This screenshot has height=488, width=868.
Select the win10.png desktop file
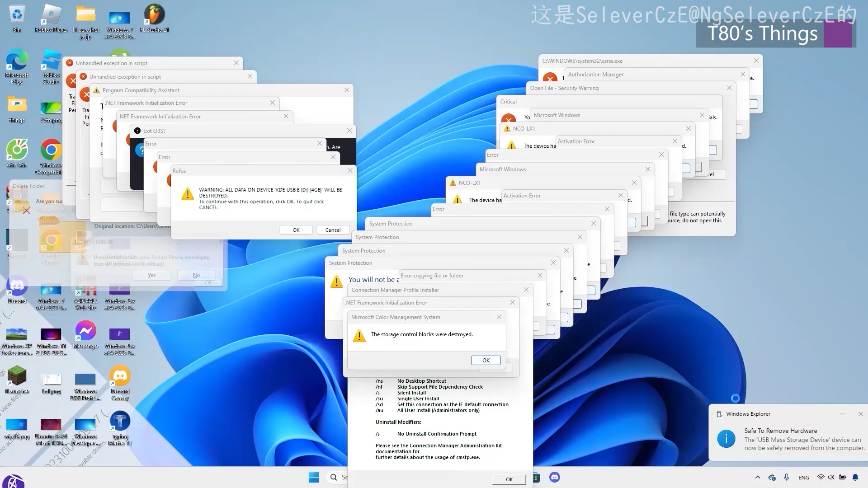pos(17,428)
